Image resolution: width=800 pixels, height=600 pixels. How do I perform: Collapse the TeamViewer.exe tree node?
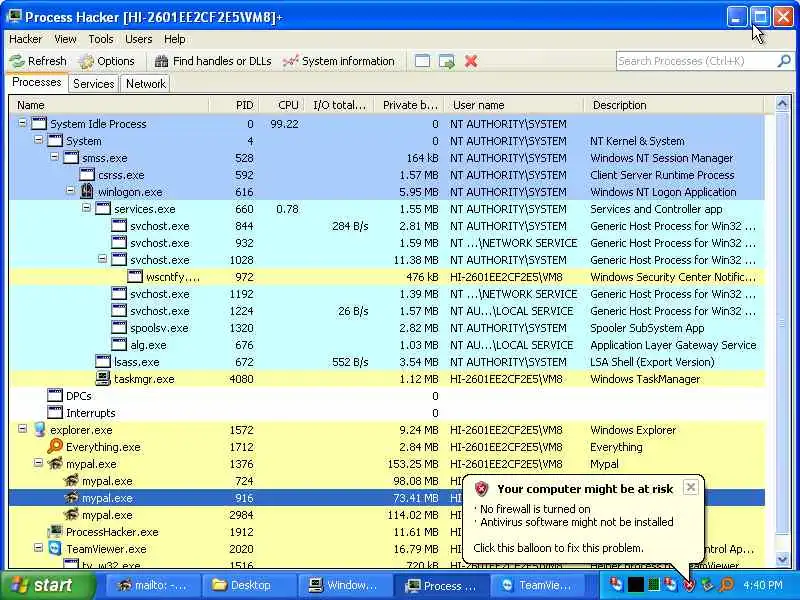[x=38, y=547]
